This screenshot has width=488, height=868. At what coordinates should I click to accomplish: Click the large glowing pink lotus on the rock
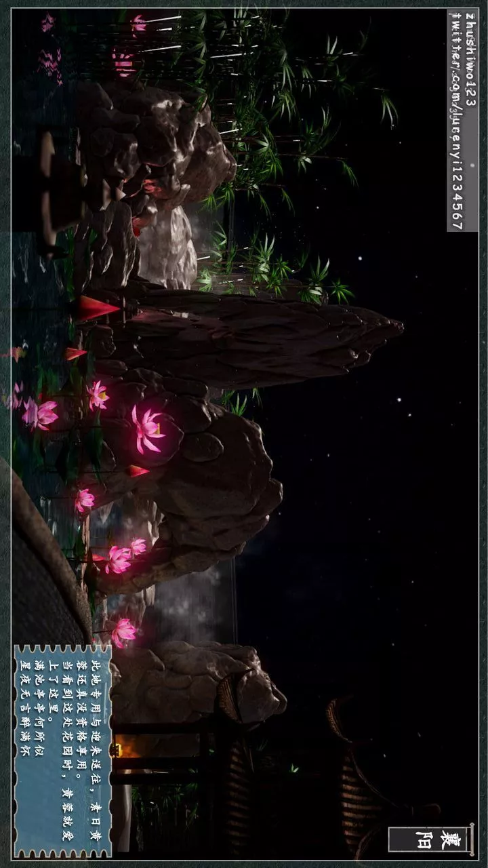point(147,430)
